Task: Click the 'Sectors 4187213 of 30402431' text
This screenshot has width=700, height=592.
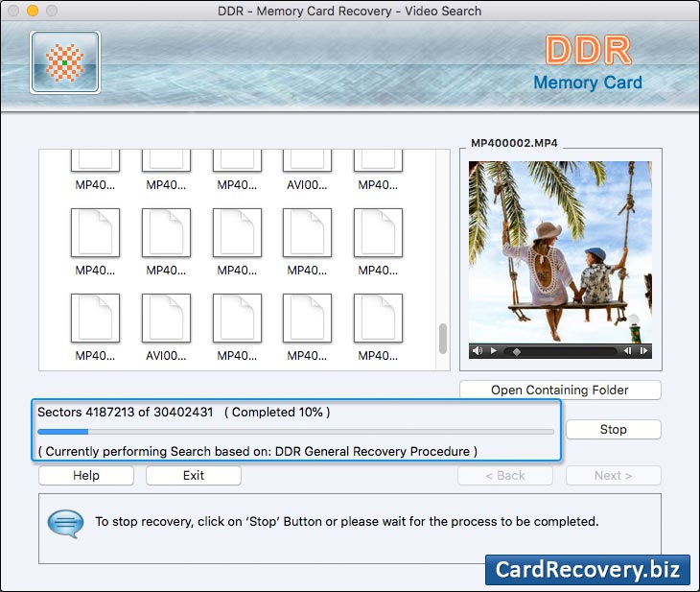Action: (x=125, y=412)
